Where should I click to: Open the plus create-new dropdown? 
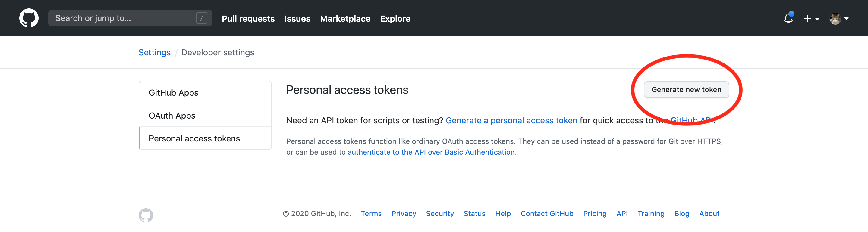[811, 19]
